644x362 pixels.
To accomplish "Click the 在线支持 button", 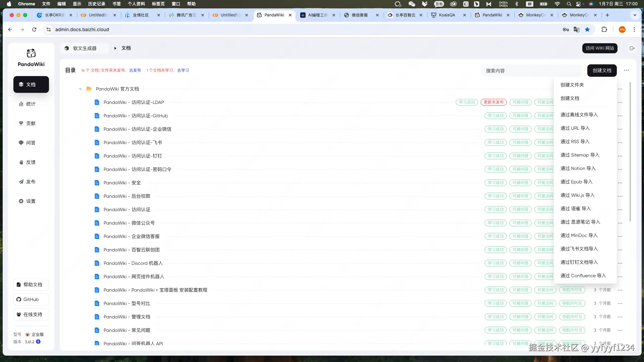I will click(x=31, y=314).
